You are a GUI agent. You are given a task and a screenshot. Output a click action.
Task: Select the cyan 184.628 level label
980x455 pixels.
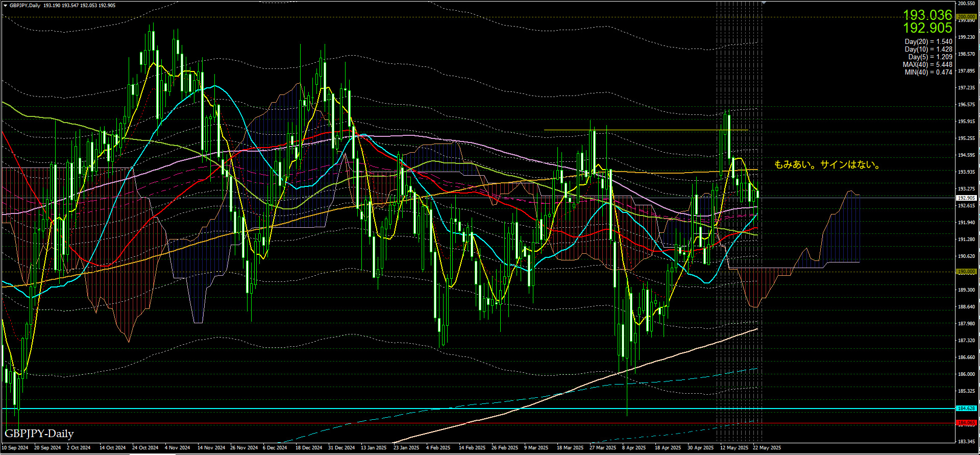[x=966, y=409]
